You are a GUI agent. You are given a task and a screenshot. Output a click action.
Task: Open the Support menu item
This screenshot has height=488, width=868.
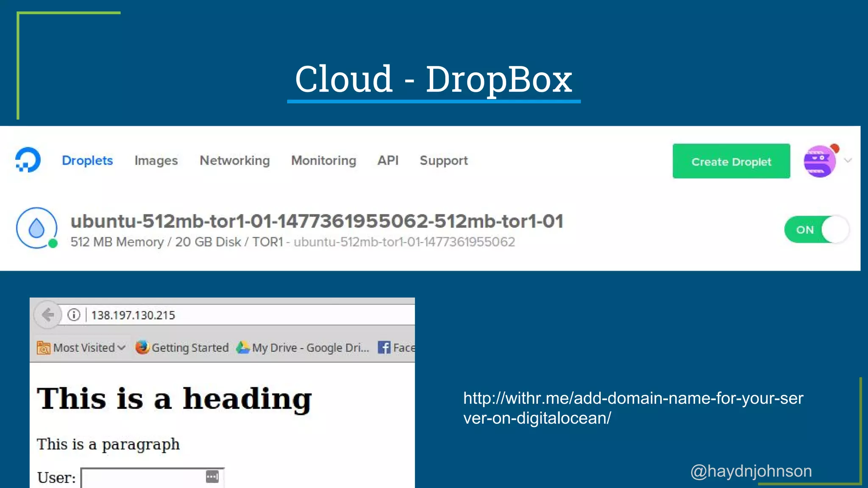click(444, 161)
